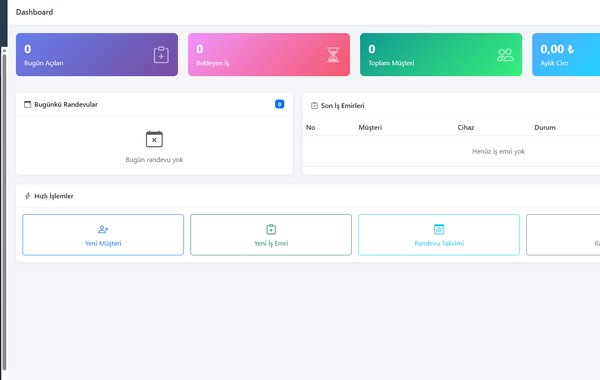600x380 pixels.
Task: Click the clipboard icon in Yeni İş Emri
Action: (271, 229)
